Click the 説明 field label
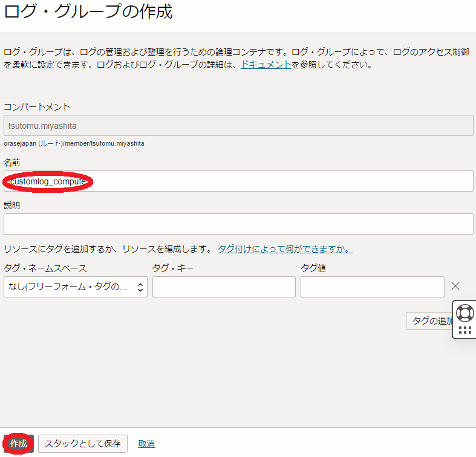This screenshot has height=457, width=476. pos(12,206)
